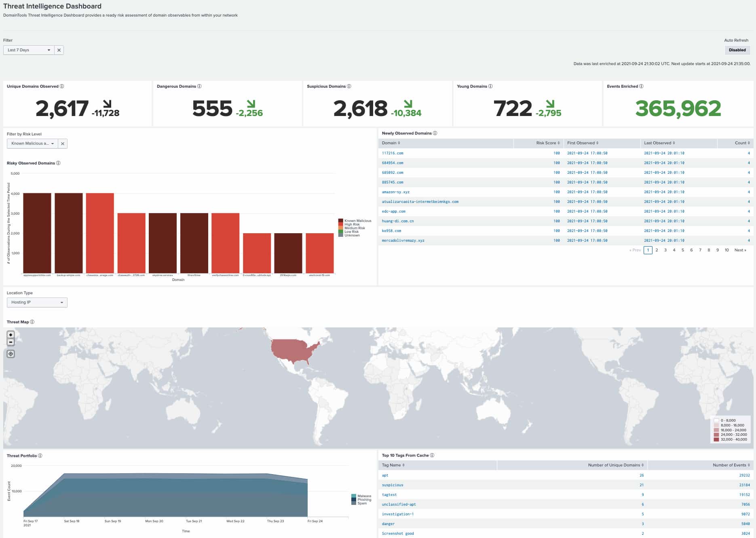Open the Last 7 Days filter dropdown

point(29,50)
